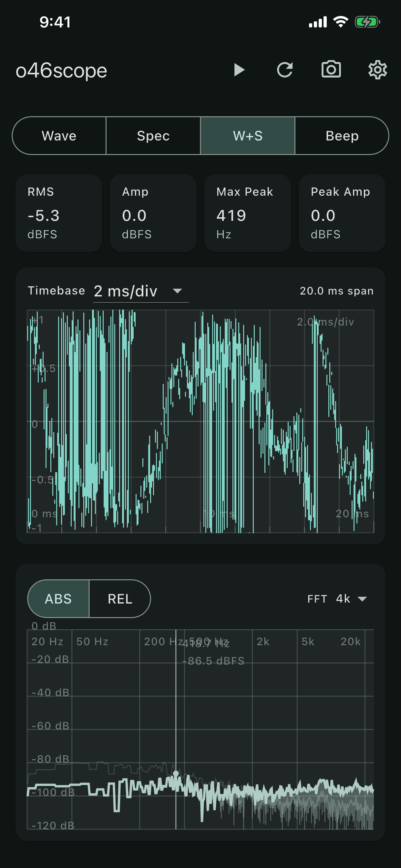This screenshot has height=868, width=401.
Task: Click the 2.0 ms/div waveform overlay label
Action: click(325, 322)
